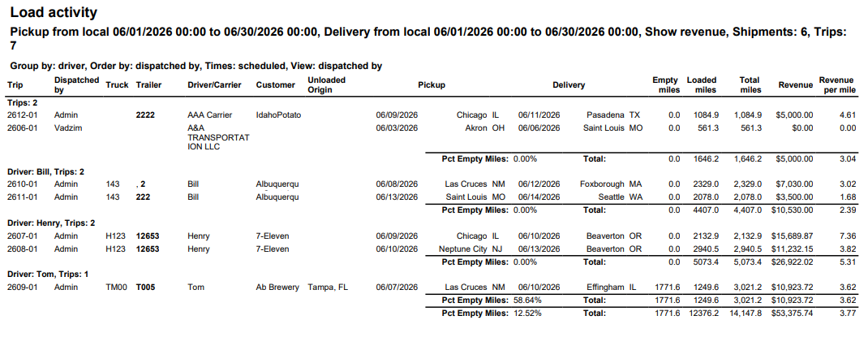Click trip 2610-01 in Bill's group

(22, 184)
